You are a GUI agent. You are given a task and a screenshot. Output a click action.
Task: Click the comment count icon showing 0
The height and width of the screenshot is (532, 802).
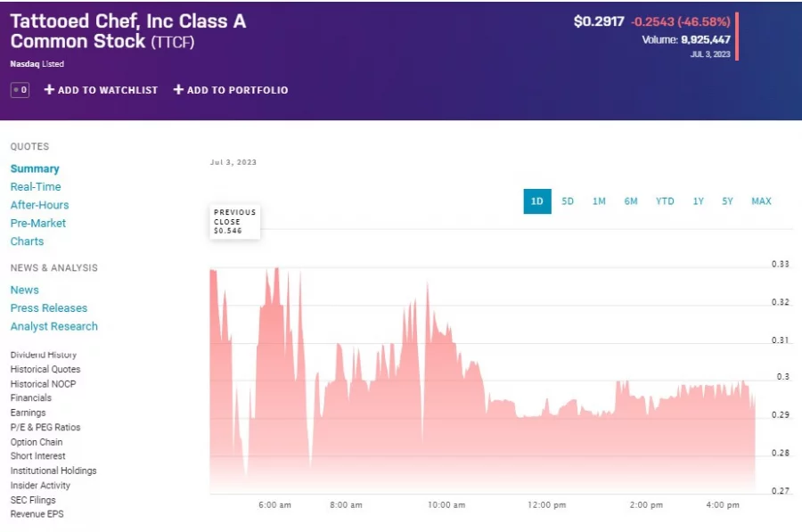pyautogui.click(x=20, y=90)
